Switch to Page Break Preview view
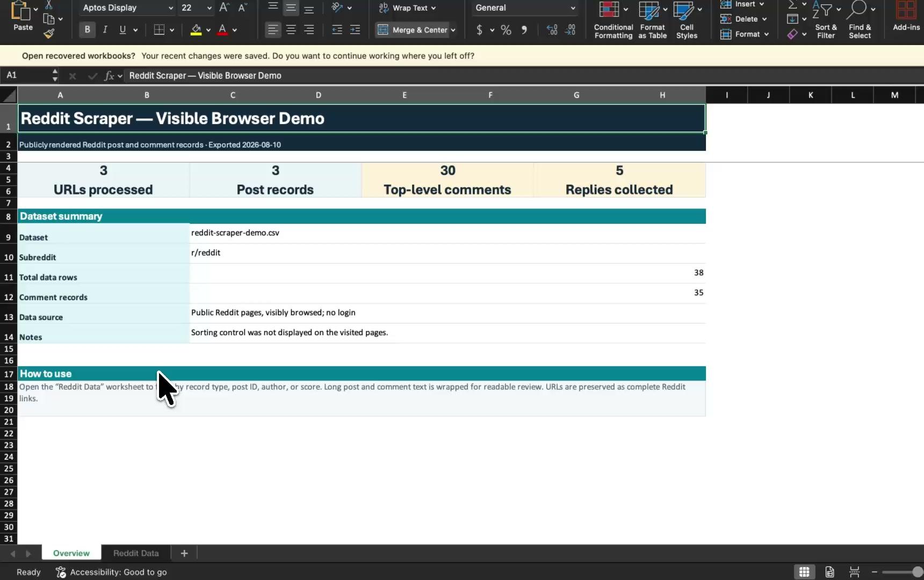Image resolution: width=924 pixels, height=580 pixels. pyautogui.click(x=854, y=572)
